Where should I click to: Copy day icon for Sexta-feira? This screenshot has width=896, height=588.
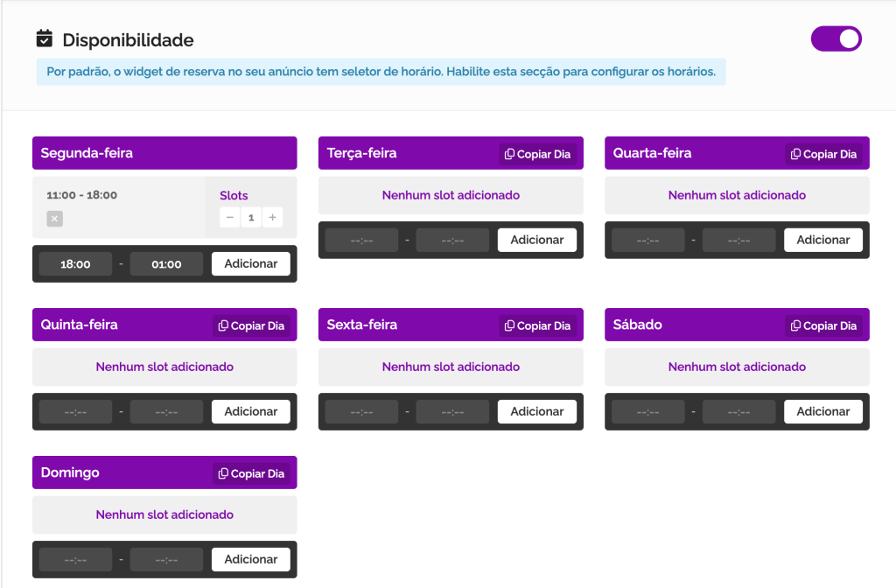[509, 325]
